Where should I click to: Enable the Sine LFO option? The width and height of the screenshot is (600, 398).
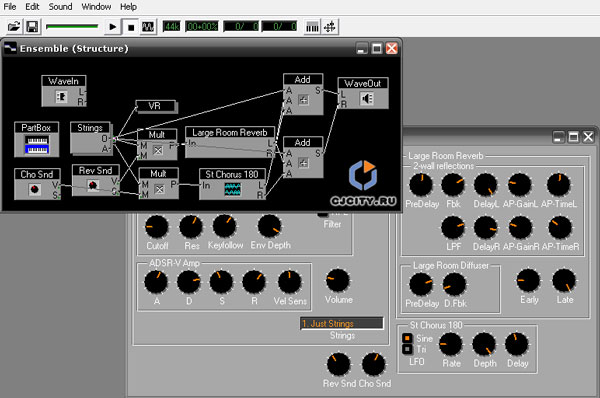pos(407,338)
